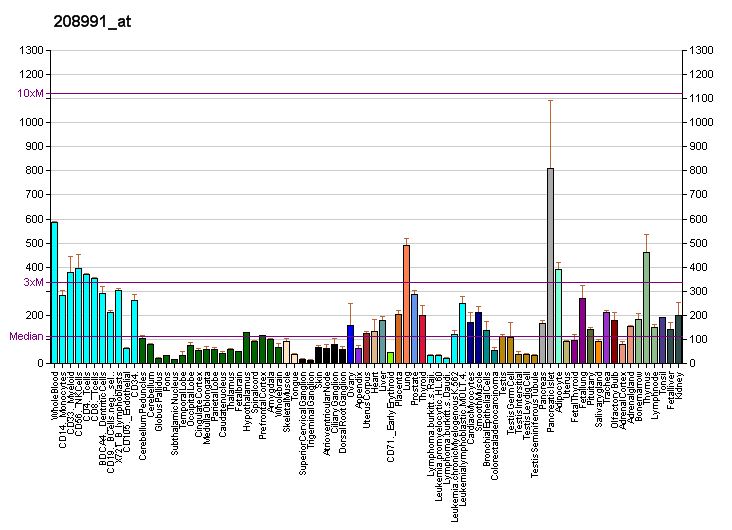Screen dimensions: 732x530
Task: Click the teal Adipocyte bar
Action: [x=558, y=315]
